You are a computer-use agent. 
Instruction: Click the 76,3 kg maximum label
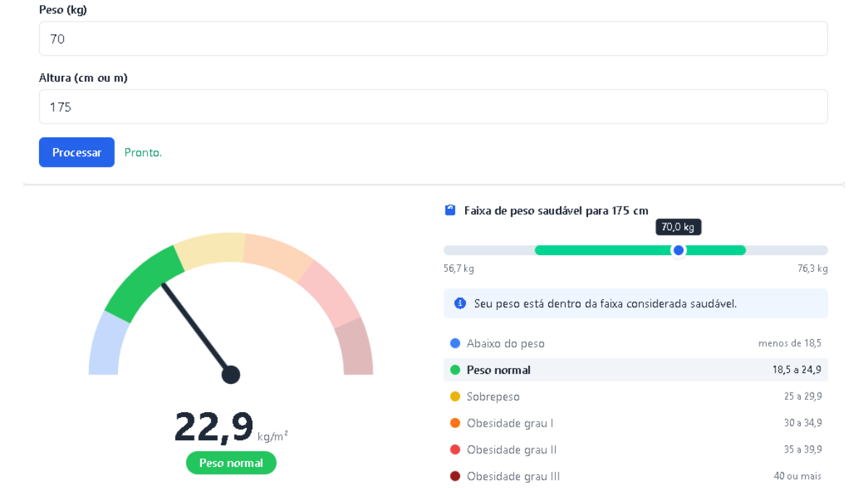[812, 269]
